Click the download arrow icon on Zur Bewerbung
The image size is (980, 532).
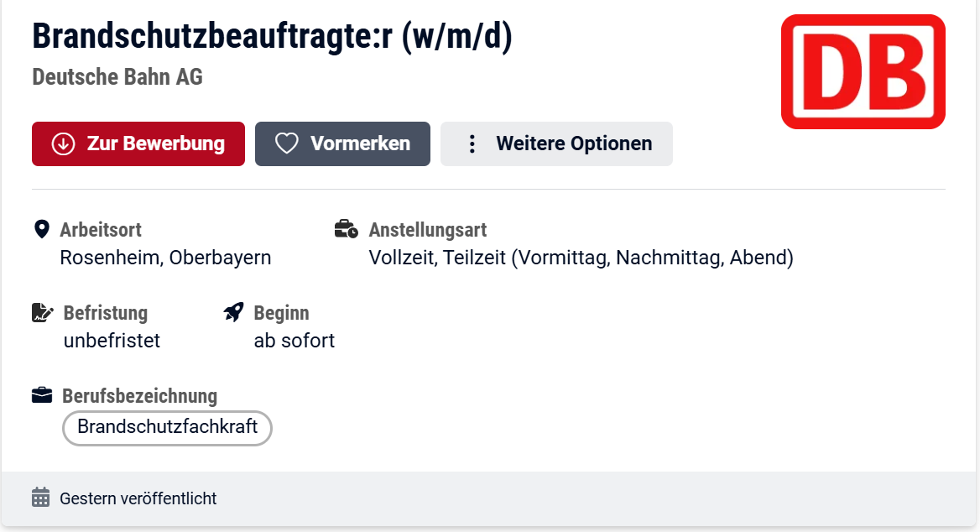[x=63, y=143]
